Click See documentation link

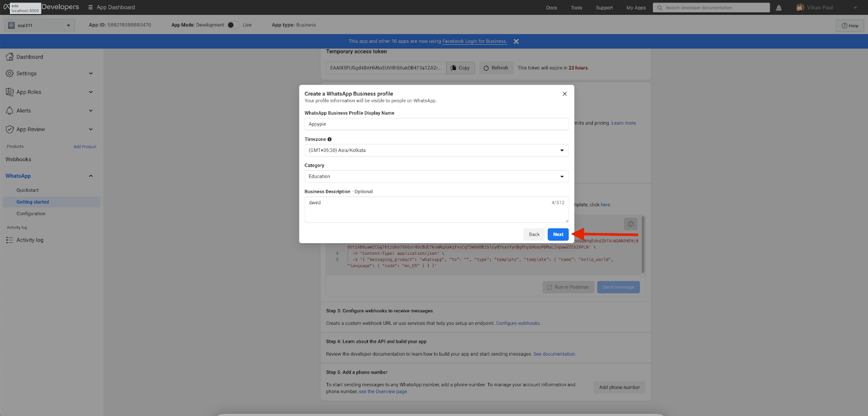coord(554,354)
